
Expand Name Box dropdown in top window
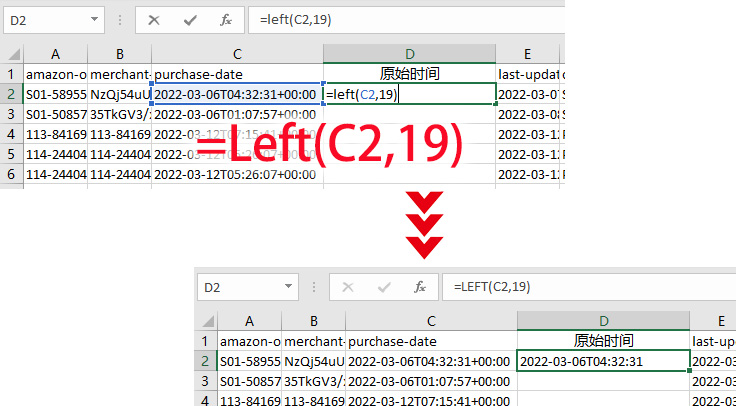(x=94, y=20)
